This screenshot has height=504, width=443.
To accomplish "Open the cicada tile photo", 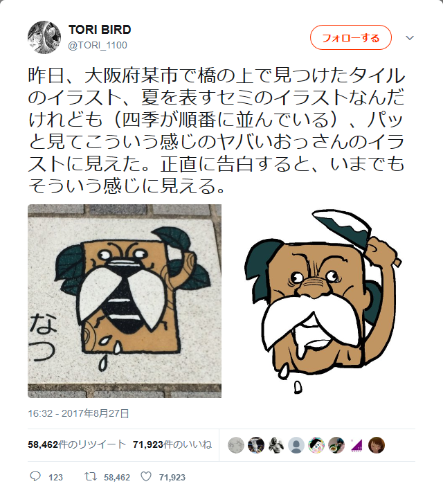I will [125, 301].
